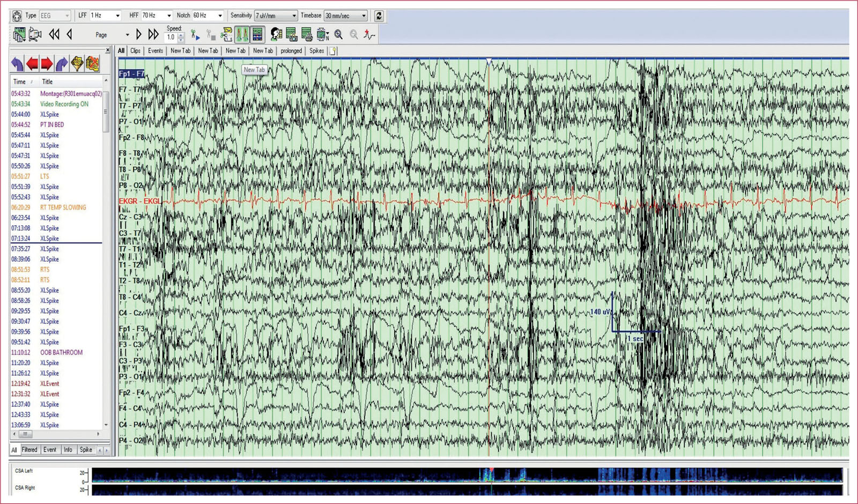Switch to the Info tab at bottom
Viewport: 858px width, 504px height.
coord(68,450)
